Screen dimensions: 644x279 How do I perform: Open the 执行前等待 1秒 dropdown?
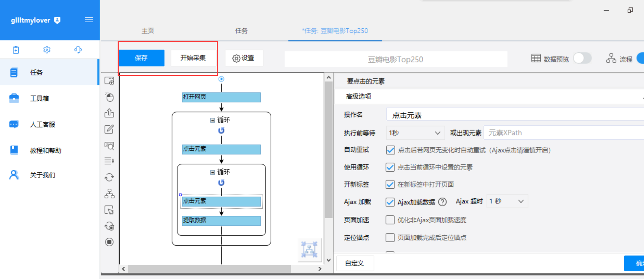click(x=415, y=133)
